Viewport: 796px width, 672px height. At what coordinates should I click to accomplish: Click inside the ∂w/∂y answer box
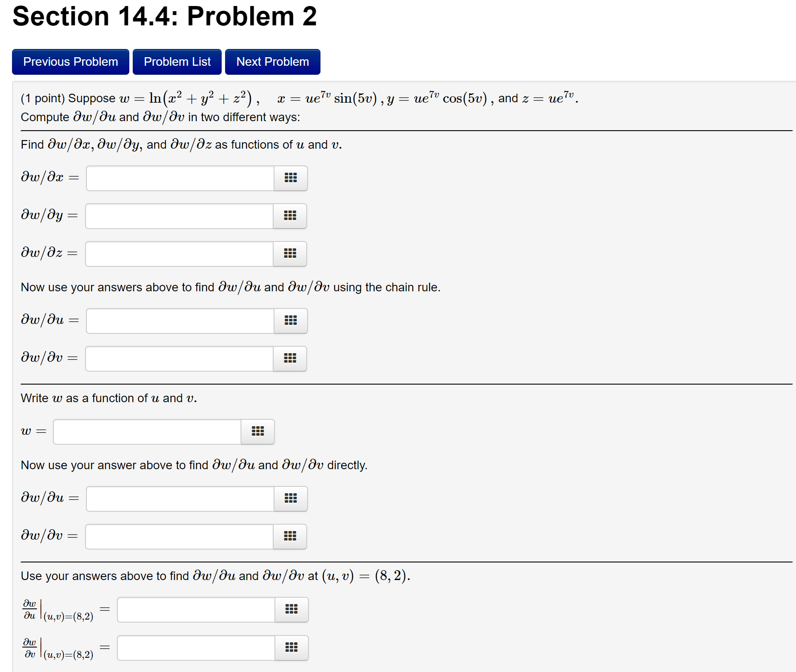(179, 216)
